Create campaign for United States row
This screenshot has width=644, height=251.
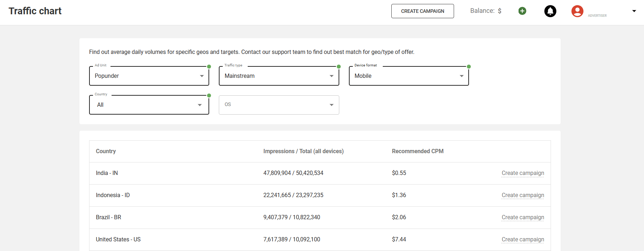[x=522, y=240]
